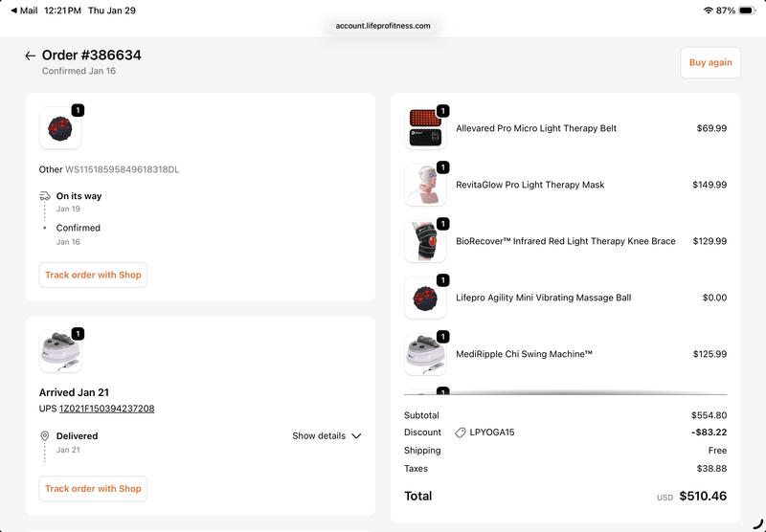Viewport: 766px width, 532px height.
Task: Select the Lifepro Agility Mini Vibrating Massage Ball item
Action: coord(543,298)
